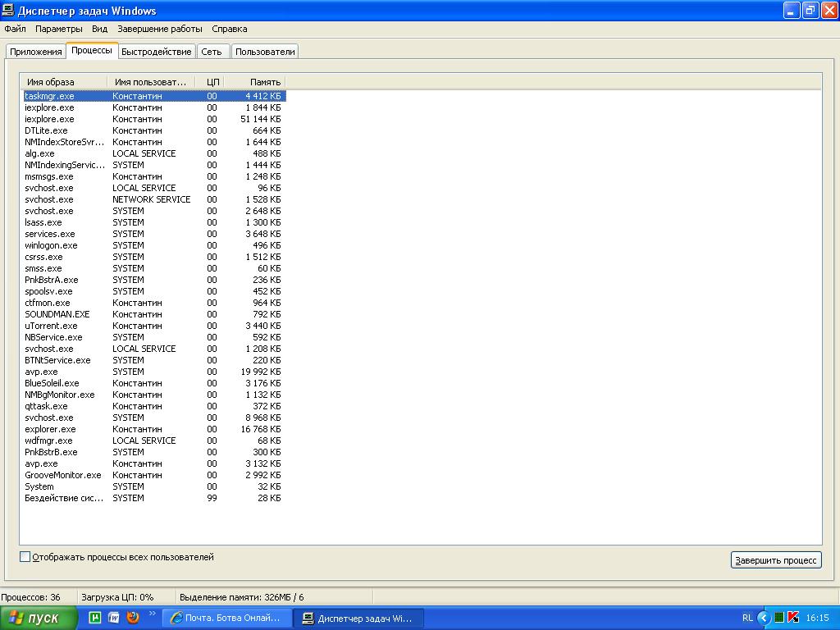
Task: Select the msmsgs.exe process
Action: (x=154, y=176)
